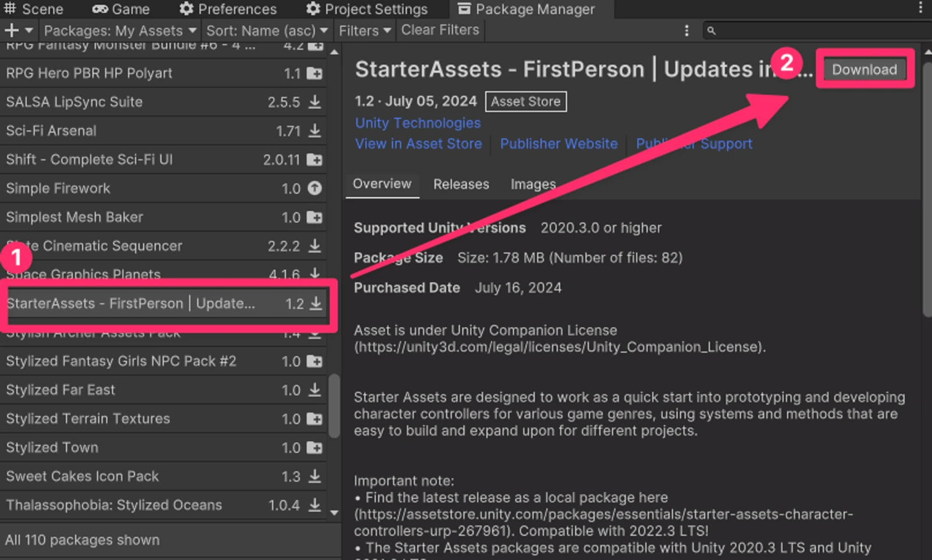The width and height of the screenshot is (932, 560).
Task: Click import icon for Stylized Fantasy Girls NPC Pack #2
Action: (x=315, y=361)
